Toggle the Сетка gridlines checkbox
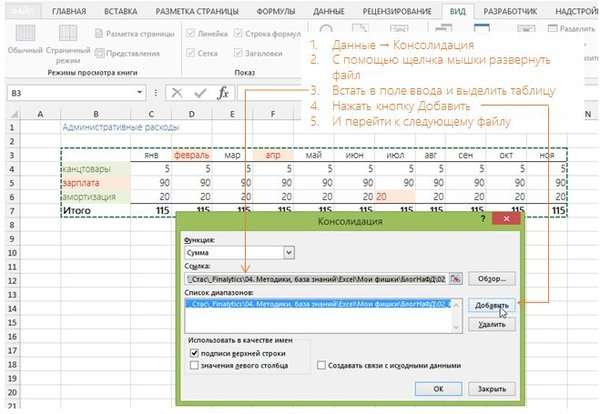 click(191, 55)
